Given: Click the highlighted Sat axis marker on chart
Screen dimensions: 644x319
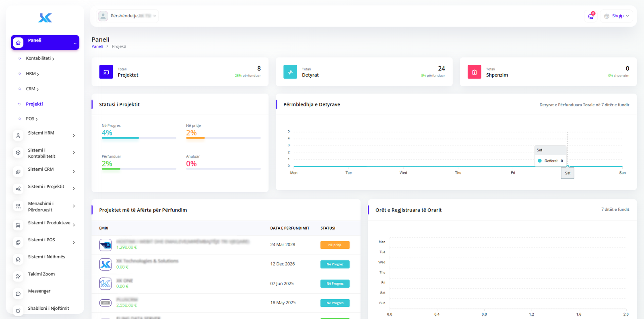Looking at the screenshot, I should 568,173.
